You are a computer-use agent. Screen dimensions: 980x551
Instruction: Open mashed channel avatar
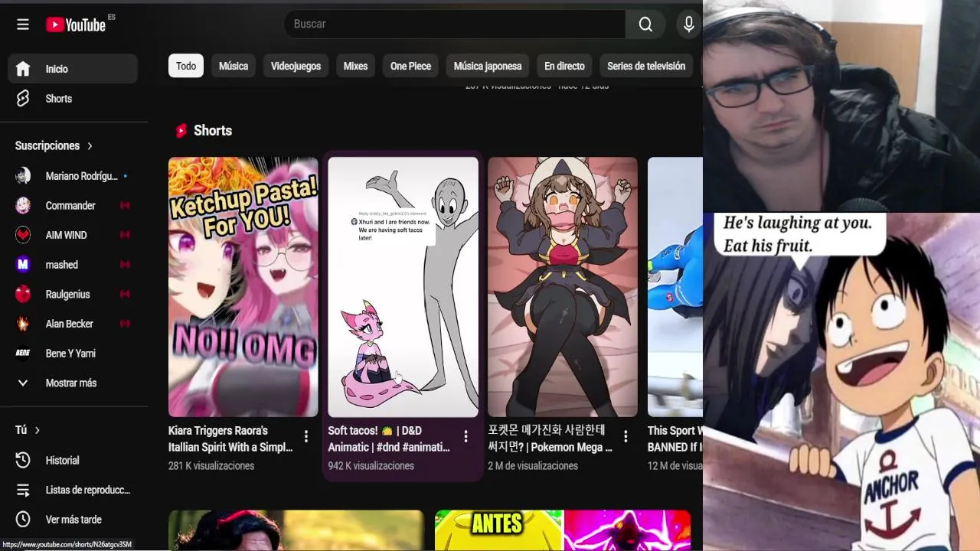(23, 265)
